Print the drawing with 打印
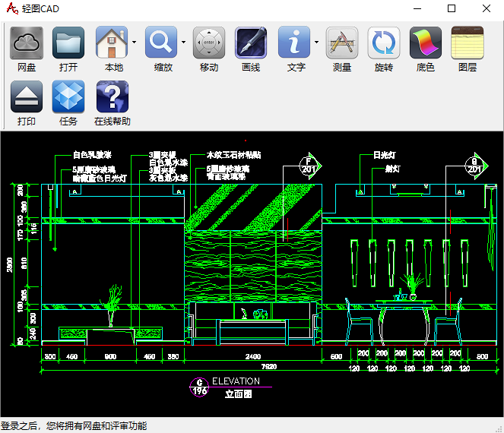The image size is (504, 433). (x=26, y=97)
